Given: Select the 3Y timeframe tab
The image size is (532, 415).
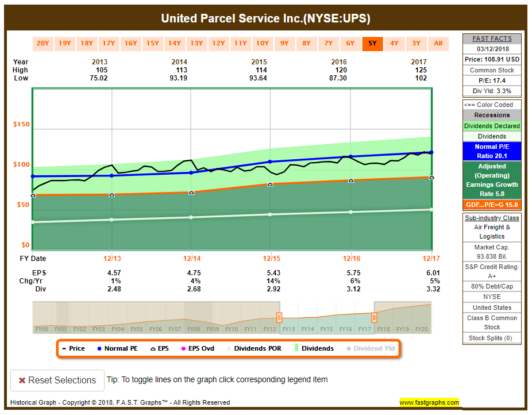Looking at the screenshot, I should [416, 43].
